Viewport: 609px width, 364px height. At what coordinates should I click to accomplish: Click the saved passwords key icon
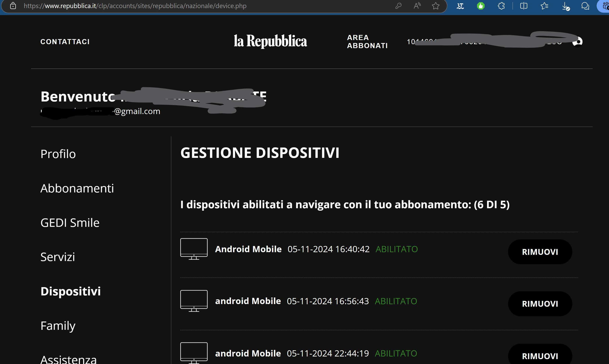click(398, 6)
